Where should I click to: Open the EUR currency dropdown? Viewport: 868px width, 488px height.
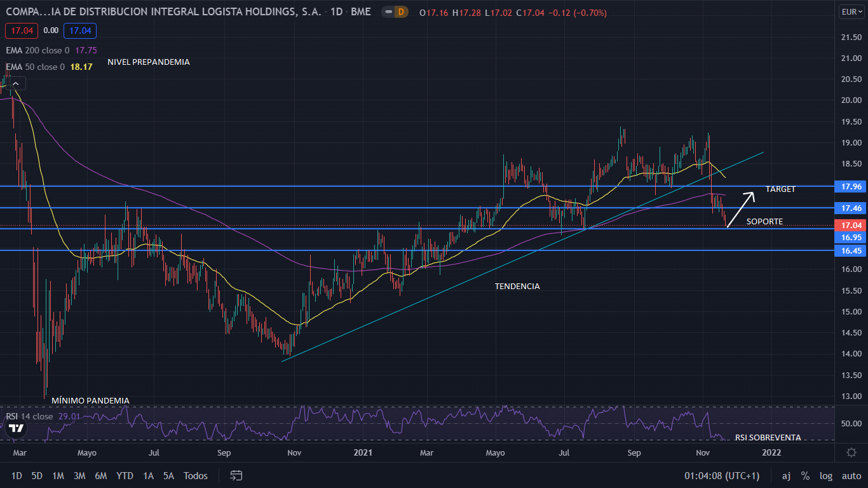(x=851, y=12)
